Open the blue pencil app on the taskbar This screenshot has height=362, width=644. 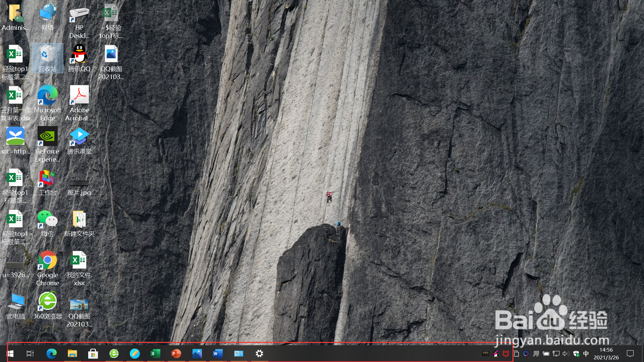(x=135, y=353)
